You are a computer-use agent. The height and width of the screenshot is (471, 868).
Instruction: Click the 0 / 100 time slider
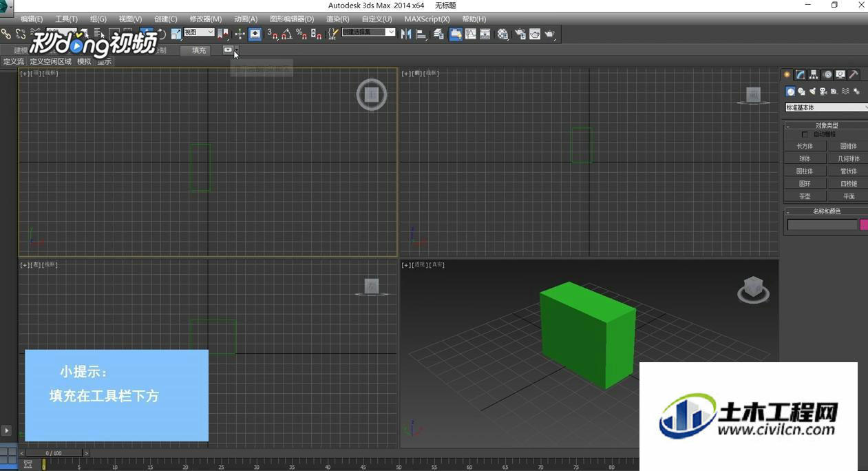point(54,453)
